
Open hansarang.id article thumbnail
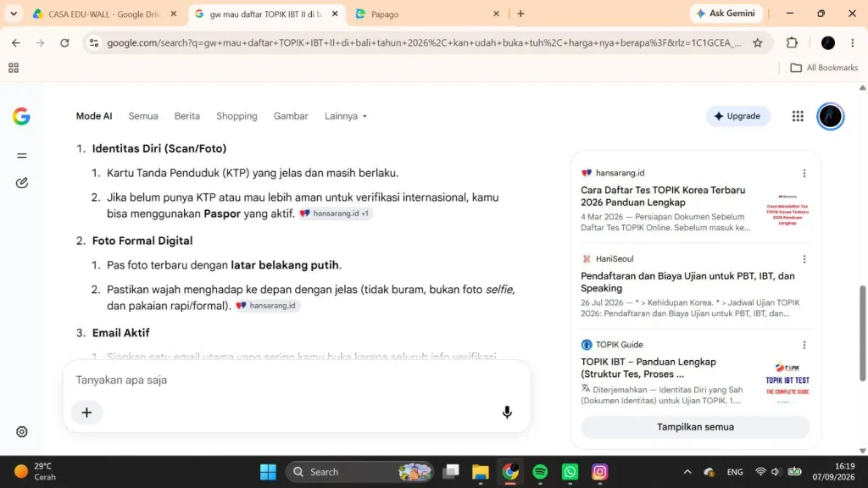coord(787,210)
